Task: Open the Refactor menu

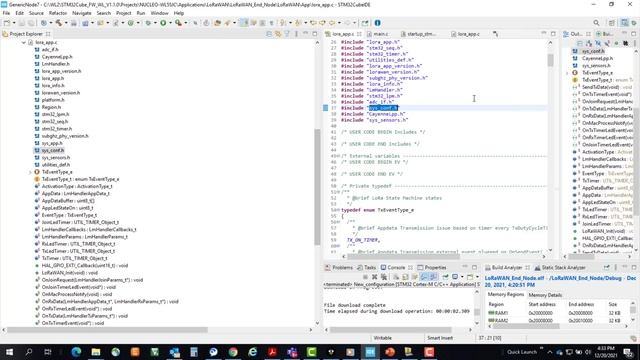Action: [58, 13]
